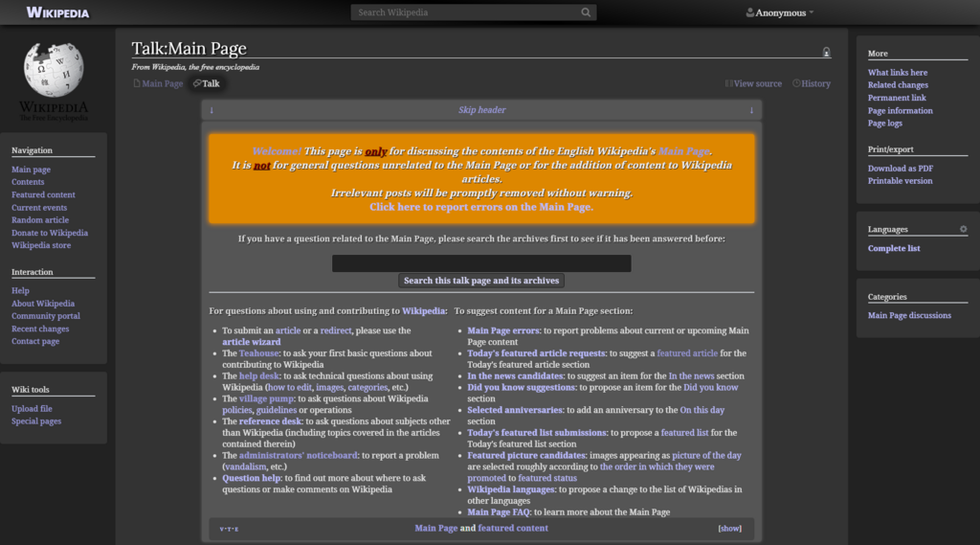Image resolution: width=980 pixels, height=545 pixels.
Task: Open the Anonymous user dropdown
Action: click(x=780, y=12)
